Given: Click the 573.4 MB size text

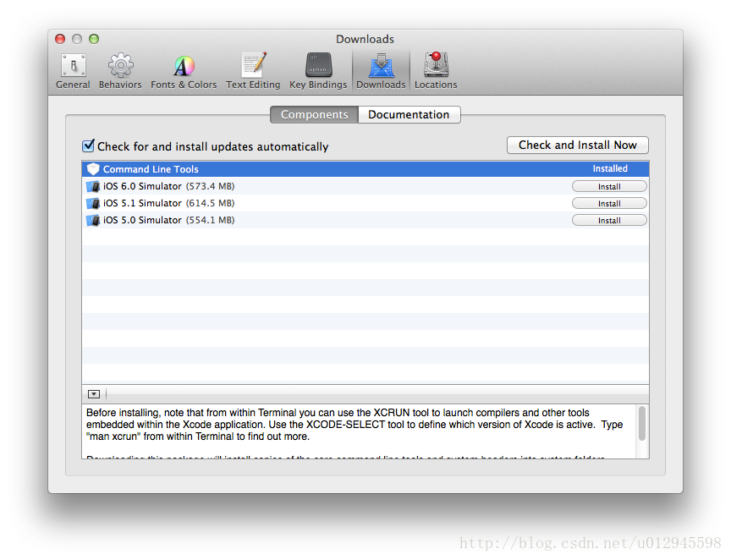Looking at the screenshot, I should [211, 186].
